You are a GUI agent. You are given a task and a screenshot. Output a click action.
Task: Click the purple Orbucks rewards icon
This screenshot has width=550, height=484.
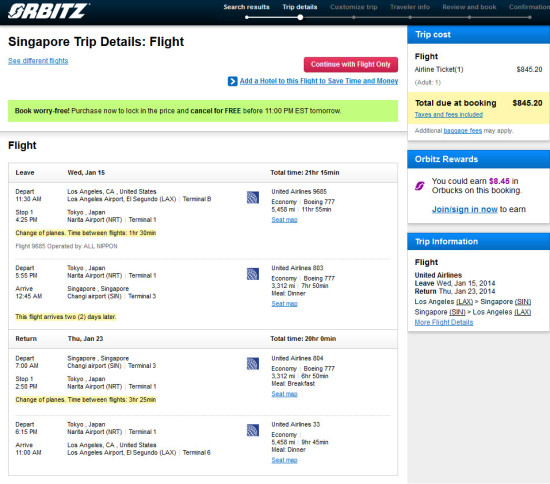click(x=420, y=186)
